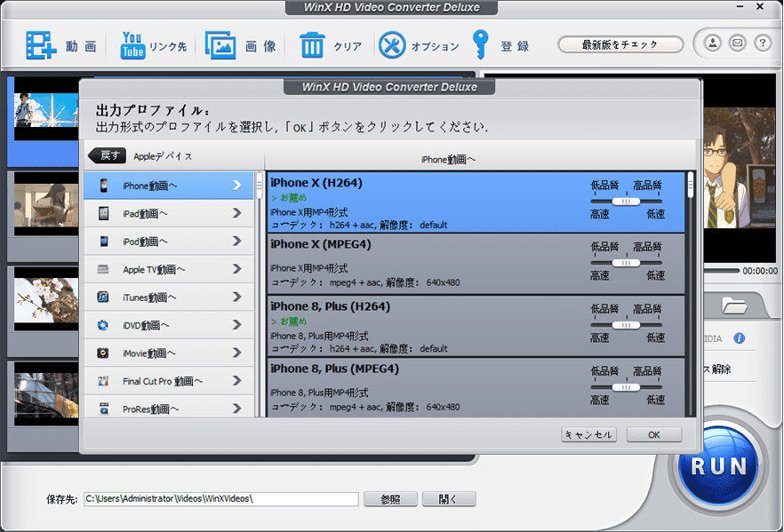The height and width of the screenshot is (532, 784).
Task: Start conversion with the RUN button
Action: (x=718, y=466)
